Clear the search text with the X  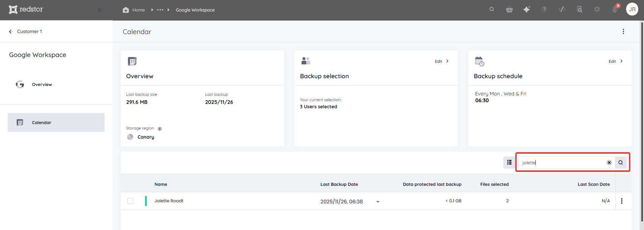coord(609,163)
